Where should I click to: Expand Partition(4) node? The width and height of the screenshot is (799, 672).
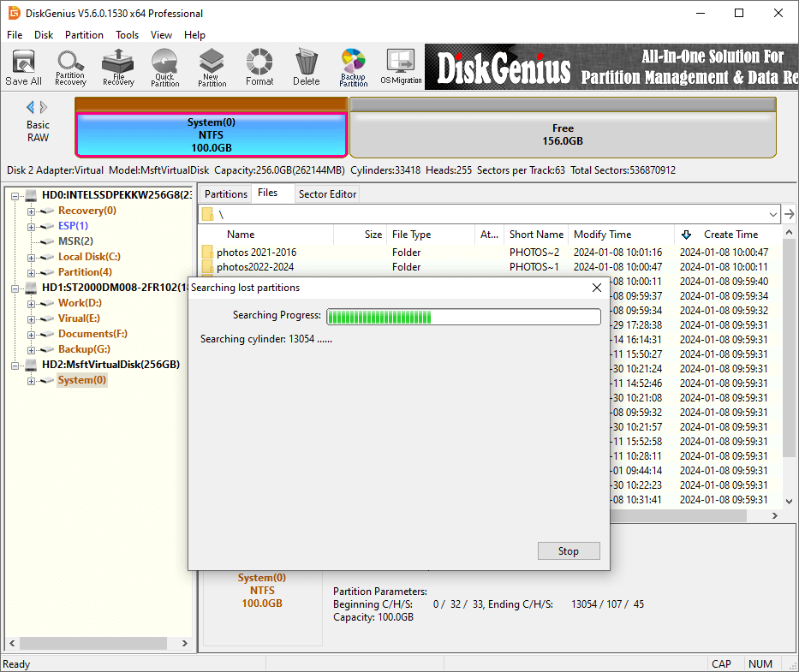point(31,273)
